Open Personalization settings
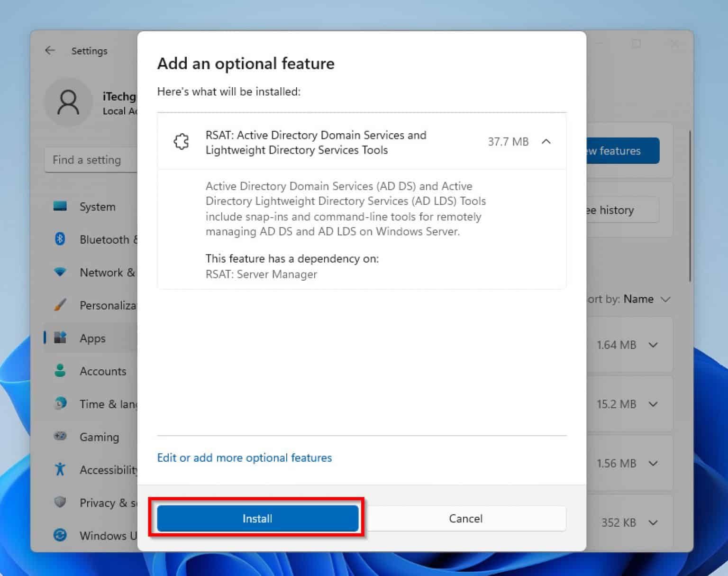Screen dimensions: 728x576 (x=60, y=305)
